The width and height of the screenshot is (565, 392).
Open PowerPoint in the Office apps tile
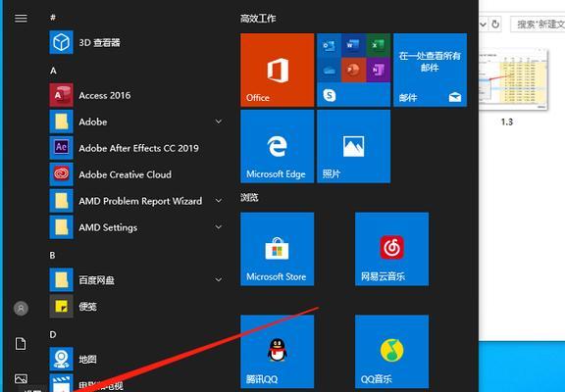pyautogui.click(x=353, y=70)
